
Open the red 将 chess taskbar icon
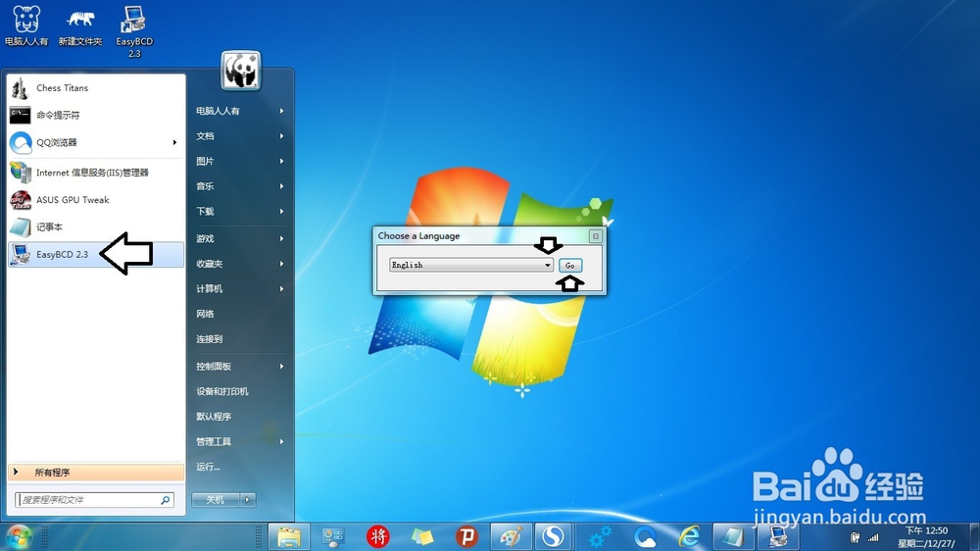coord(377,536)
